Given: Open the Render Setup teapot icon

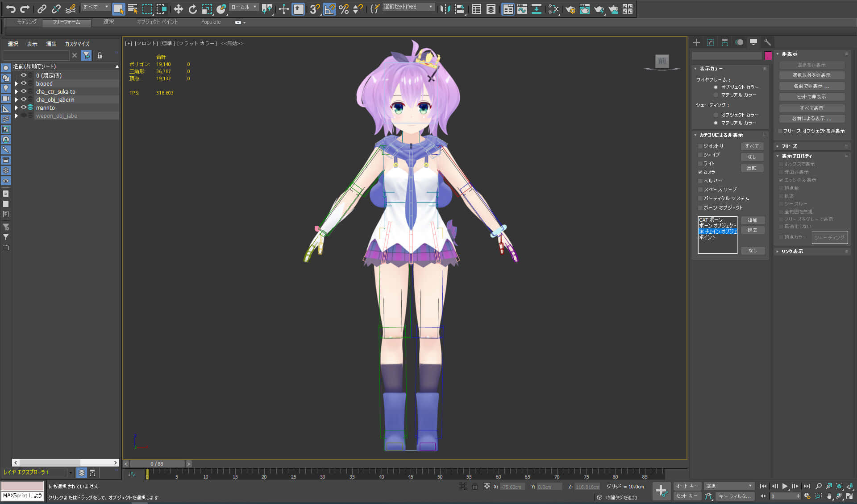Looking at the screenshot, I should tap(570, 8).
